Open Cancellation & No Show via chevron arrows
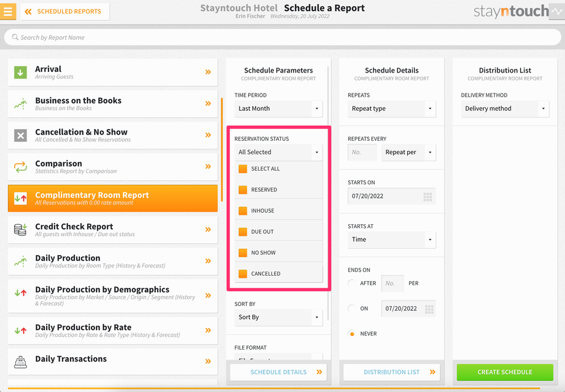565x392 pixels. point(208,135)
